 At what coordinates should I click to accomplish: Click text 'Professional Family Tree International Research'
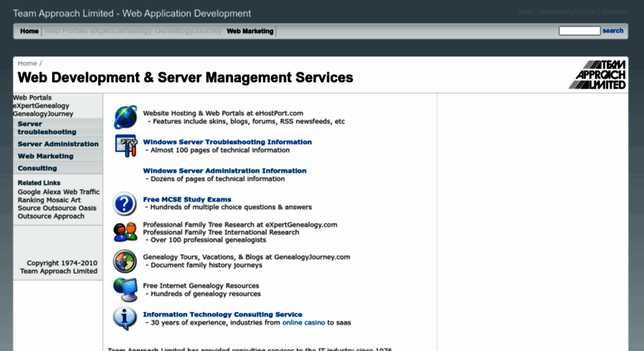221,232
